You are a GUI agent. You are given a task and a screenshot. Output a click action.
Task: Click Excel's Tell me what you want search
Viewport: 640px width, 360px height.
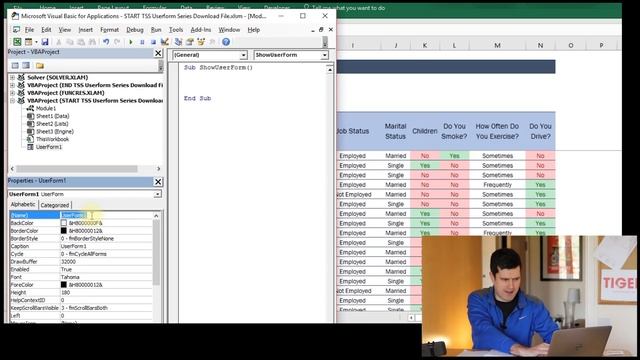pyautogui.click(x=348, y=8)
